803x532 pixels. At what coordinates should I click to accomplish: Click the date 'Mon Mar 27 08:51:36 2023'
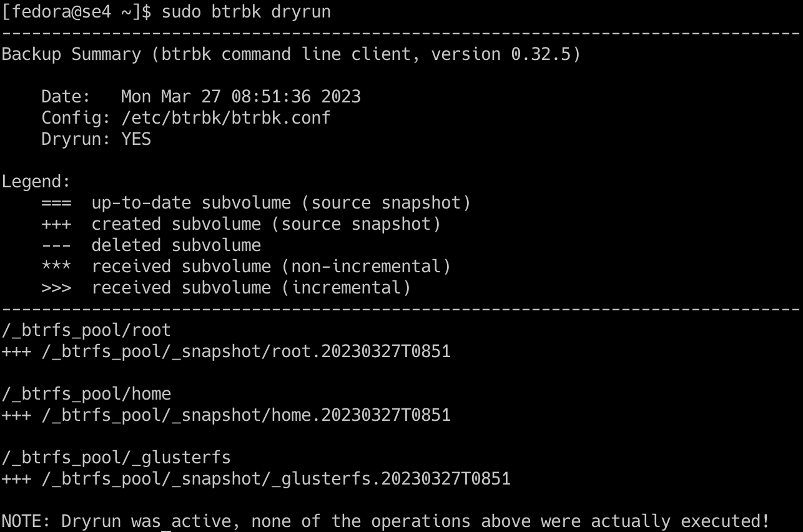[240, 97]
